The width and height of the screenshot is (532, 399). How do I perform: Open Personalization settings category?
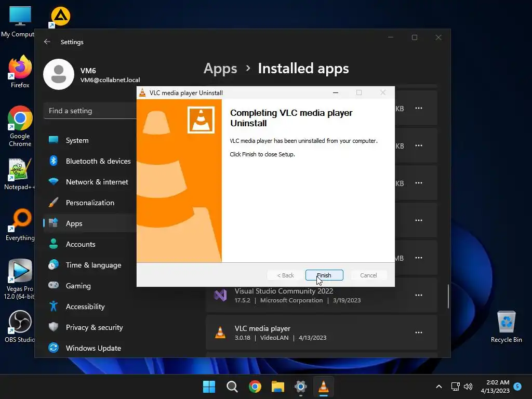[x=90, y=203]
